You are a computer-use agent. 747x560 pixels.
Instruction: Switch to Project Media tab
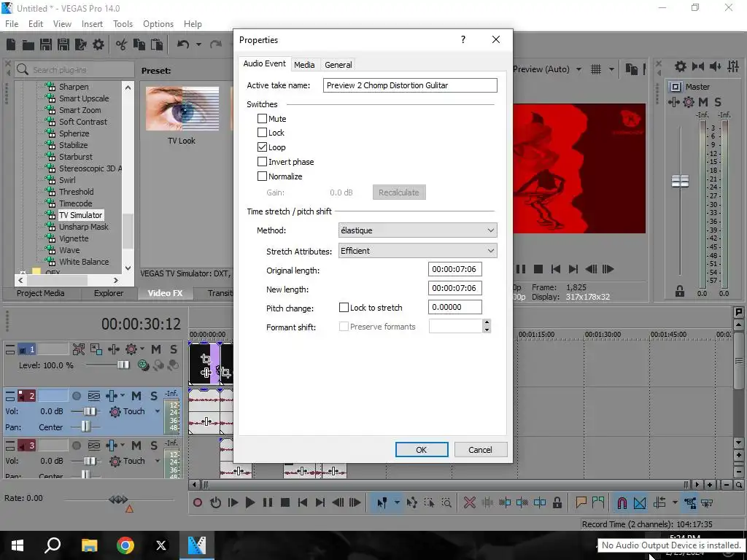41,293
